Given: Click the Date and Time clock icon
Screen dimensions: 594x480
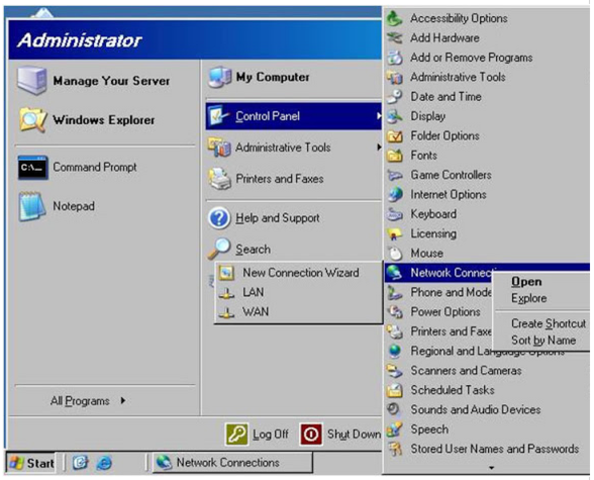Looking at the screenshot, I should tap(394, 97).
